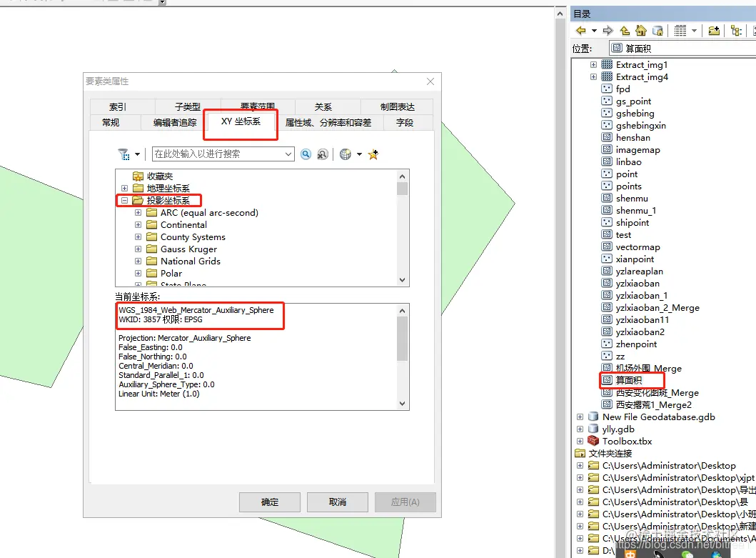The width and height of the screenshot is (756, 558).
Task: Open the view type dropdown arrow
Action: pos(695,31)
